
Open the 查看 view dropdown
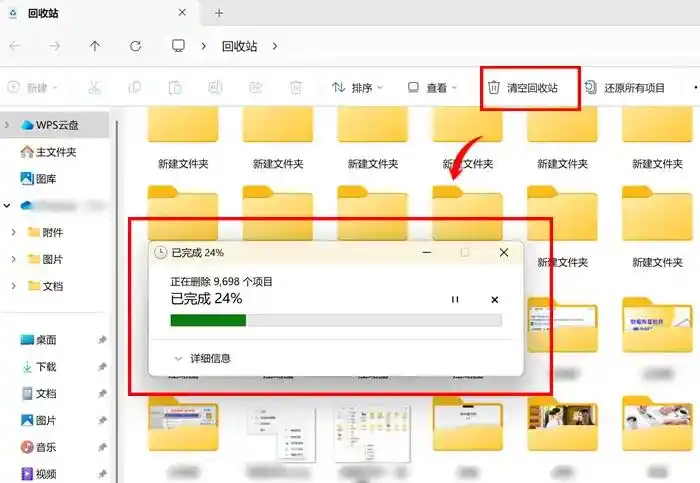pyautogui.click(x=432, y=88)
